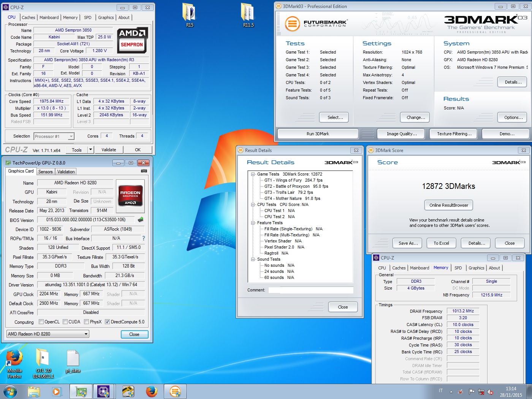Open the AMD Radeon HD 8280 GPU dropdown

click(47, 334)
